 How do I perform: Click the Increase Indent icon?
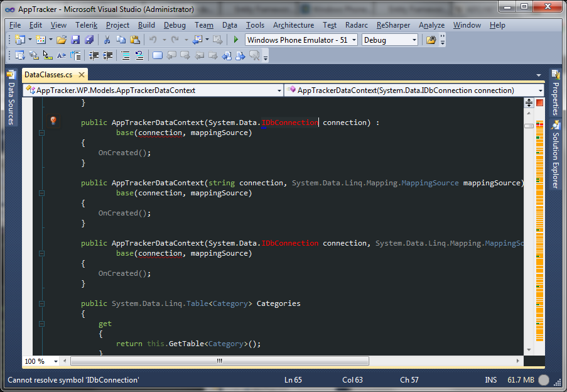(108, 55)
